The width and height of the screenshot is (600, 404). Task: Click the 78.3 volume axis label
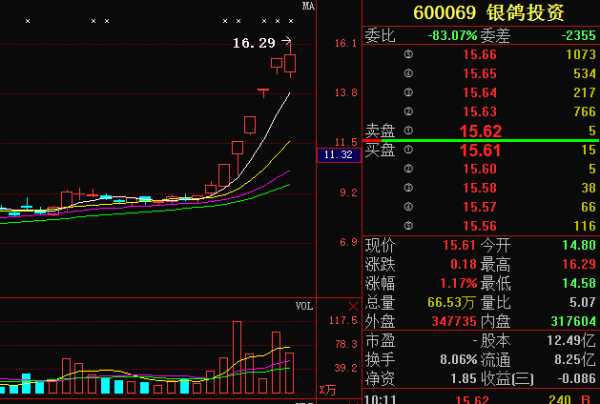(x=346, y=344)
